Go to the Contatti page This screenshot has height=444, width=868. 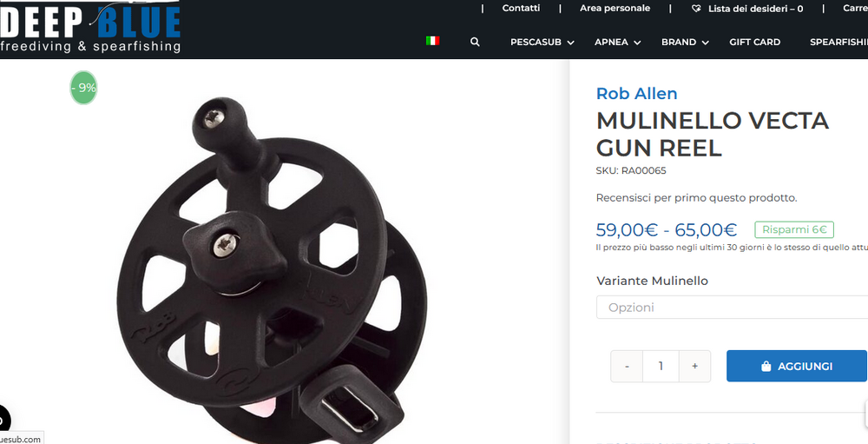[521, 9]
